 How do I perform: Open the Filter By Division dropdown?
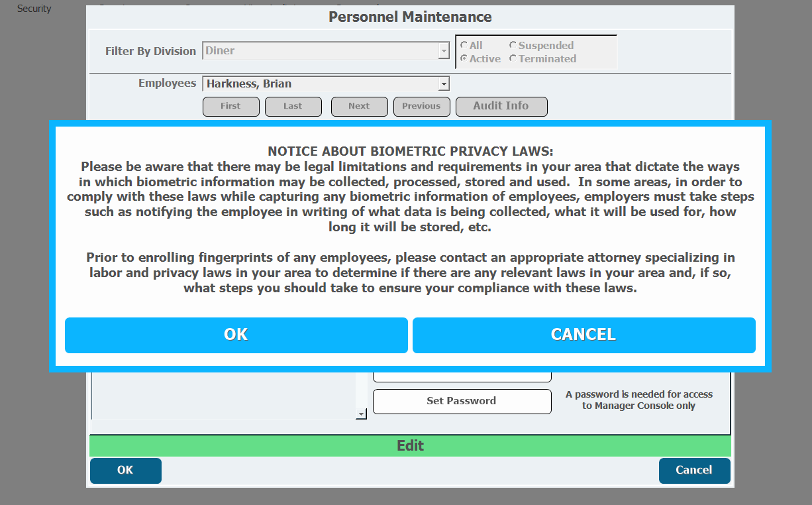(444, 51)
